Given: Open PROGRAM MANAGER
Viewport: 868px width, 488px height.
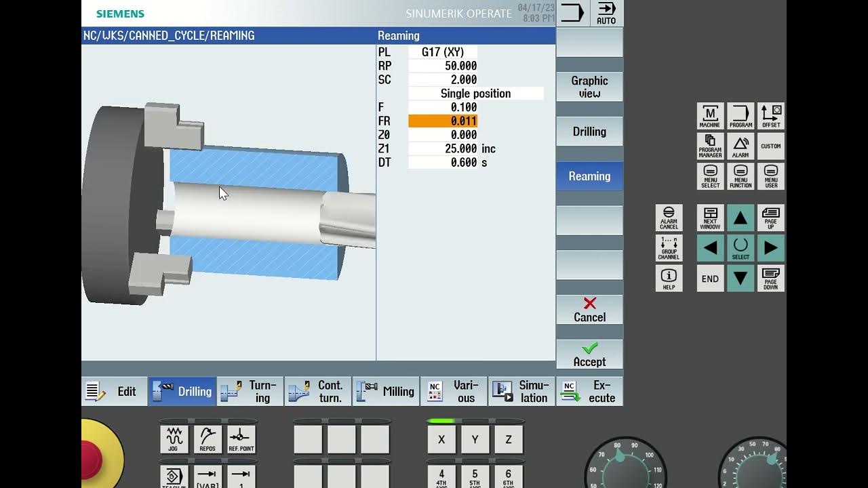Looking at the screenshot, I should tap(710, 146).
